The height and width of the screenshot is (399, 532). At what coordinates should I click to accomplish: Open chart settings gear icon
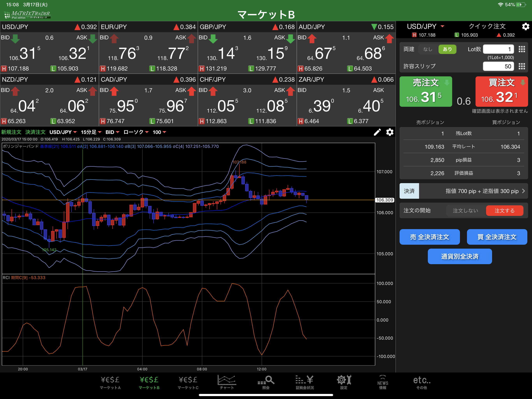click(x=390, y=132)
